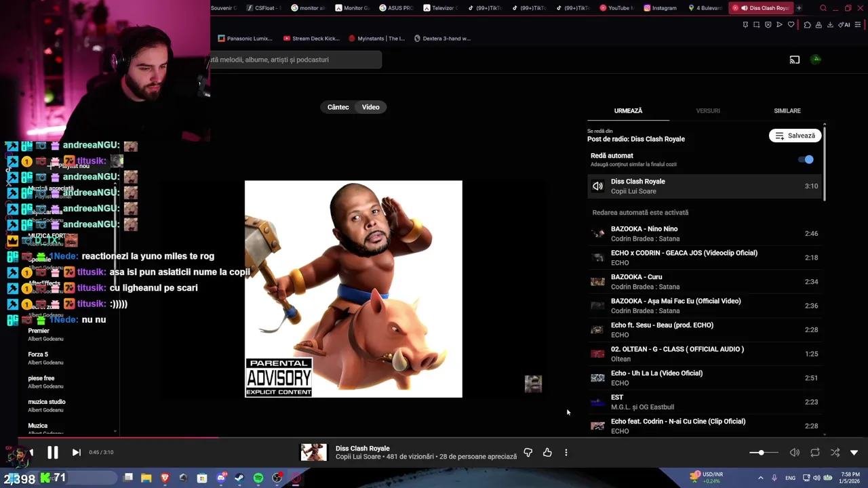The width and height of the screenshot is (868, 488).
Task: Select Diss Clash Royale in the queue
Action: (705, 186)
